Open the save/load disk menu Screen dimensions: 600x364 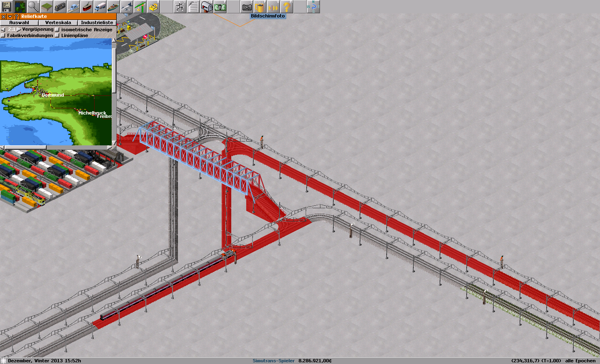click(7, 7)
